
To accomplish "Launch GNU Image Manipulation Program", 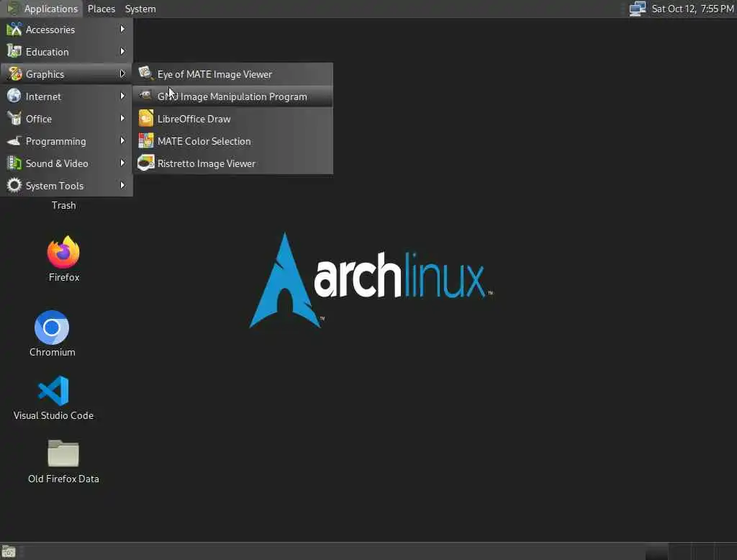I will click(232, 96).
